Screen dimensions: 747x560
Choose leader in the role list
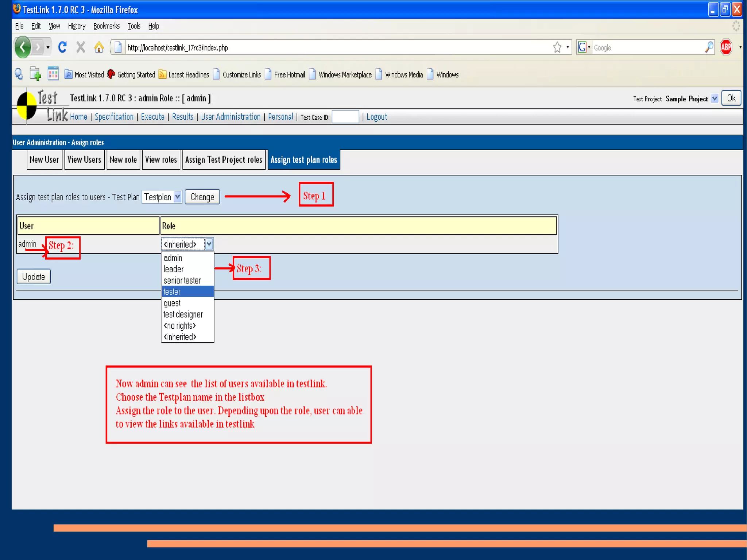(x=187, y=269)
